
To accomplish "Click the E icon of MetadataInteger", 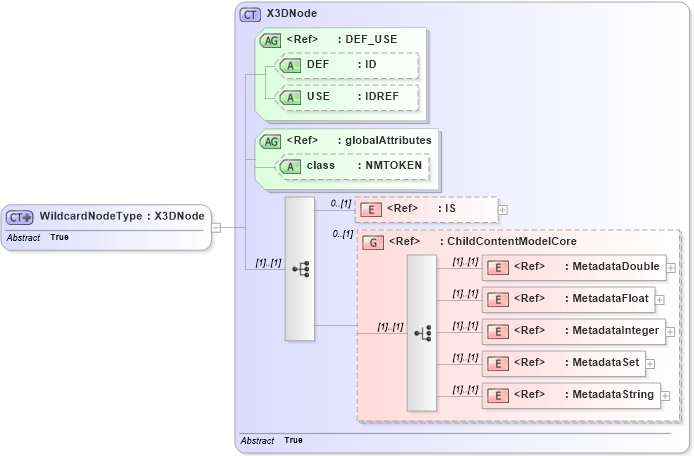I will 497,332.
